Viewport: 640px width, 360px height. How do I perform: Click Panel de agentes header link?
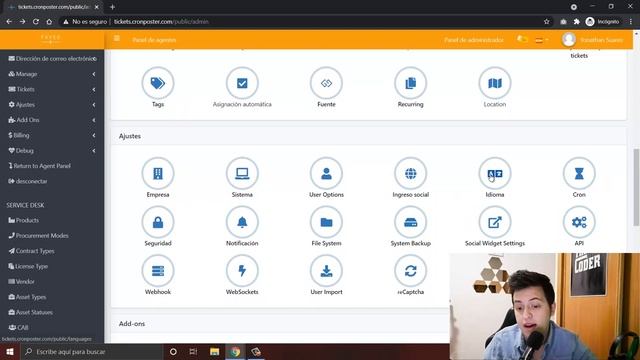point(154,40)
